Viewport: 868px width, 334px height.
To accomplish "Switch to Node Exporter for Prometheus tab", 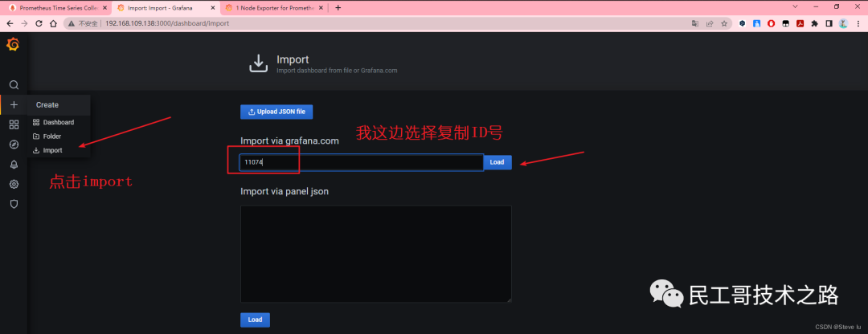I will 276,8.
